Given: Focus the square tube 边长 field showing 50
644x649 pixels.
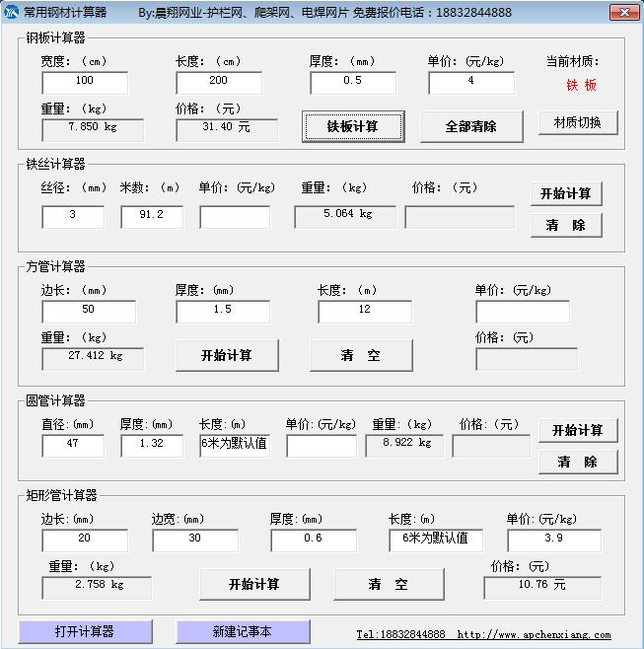Looking at the screenshot, I should point(89,312).
